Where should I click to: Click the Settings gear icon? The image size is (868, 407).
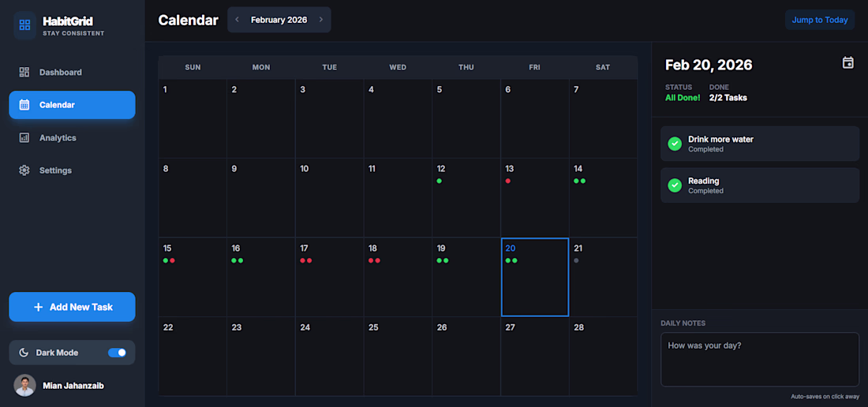pyautogui.click(x=24, y=170)
